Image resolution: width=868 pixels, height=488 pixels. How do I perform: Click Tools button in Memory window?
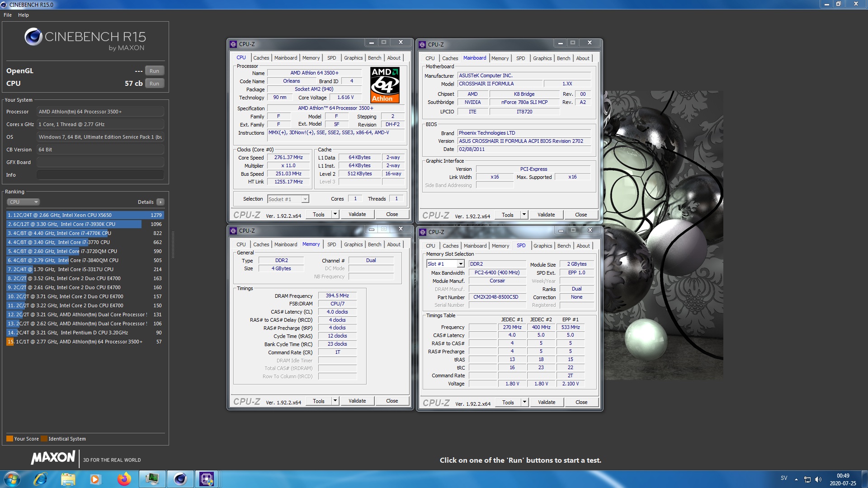(x=319, y=401)
